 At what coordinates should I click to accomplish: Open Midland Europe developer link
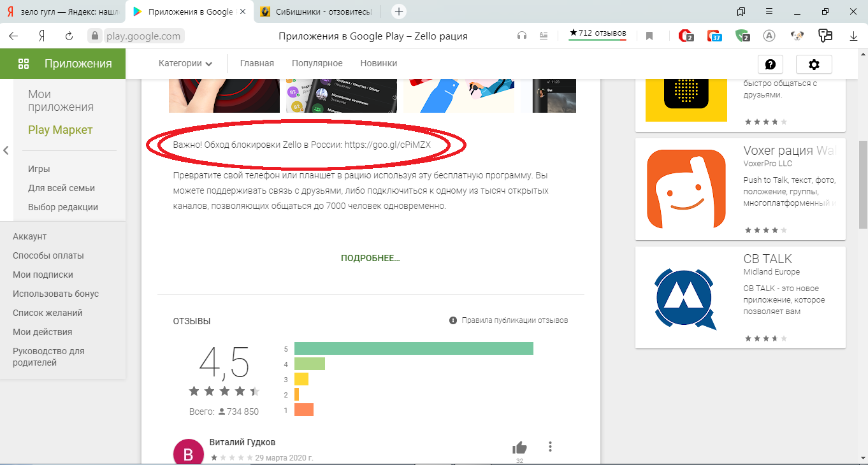pos(771,272)
